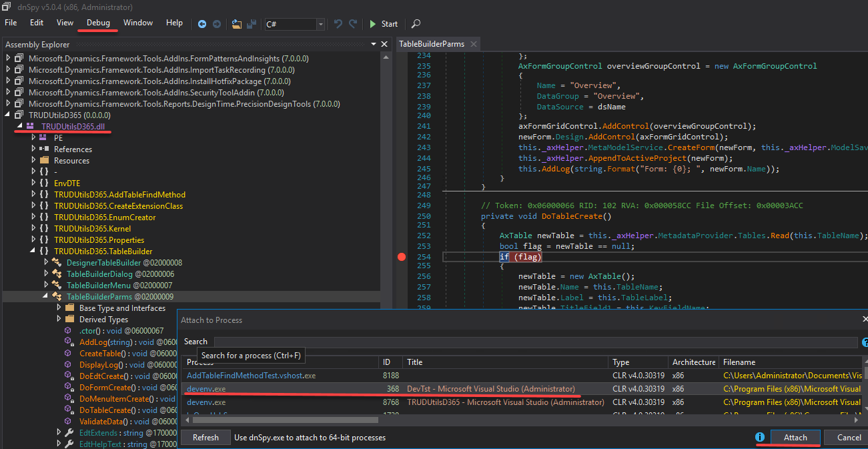Screen dimensions: 868x449
Task: Click the magnifier Search icon in toolbar
Action: click(x=416, y=24)
